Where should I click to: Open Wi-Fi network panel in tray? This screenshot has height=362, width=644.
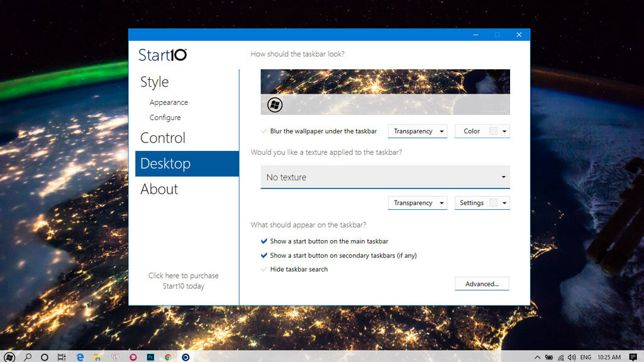pos(560,357)
